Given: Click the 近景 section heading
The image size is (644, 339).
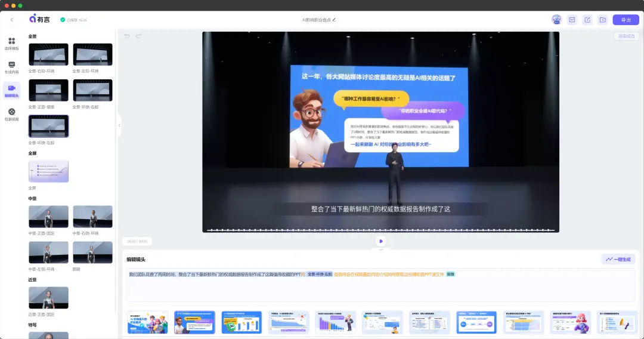Looking at the screenshot, I should 32,279.
